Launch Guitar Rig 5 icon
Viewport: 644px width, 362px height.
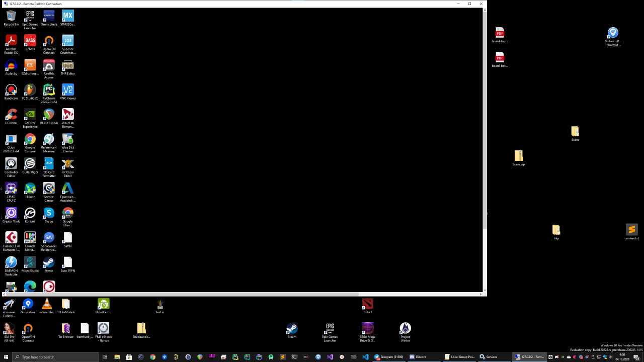point(30,165)
